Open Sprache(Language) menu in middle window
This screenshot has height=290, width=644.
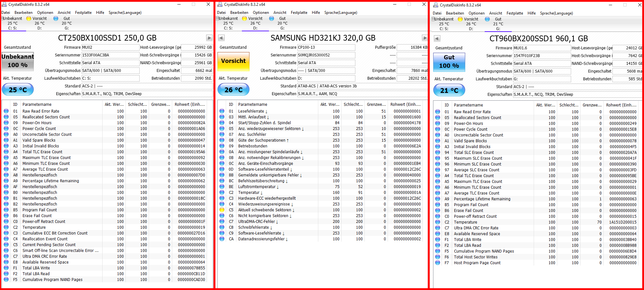coord(341,13)
